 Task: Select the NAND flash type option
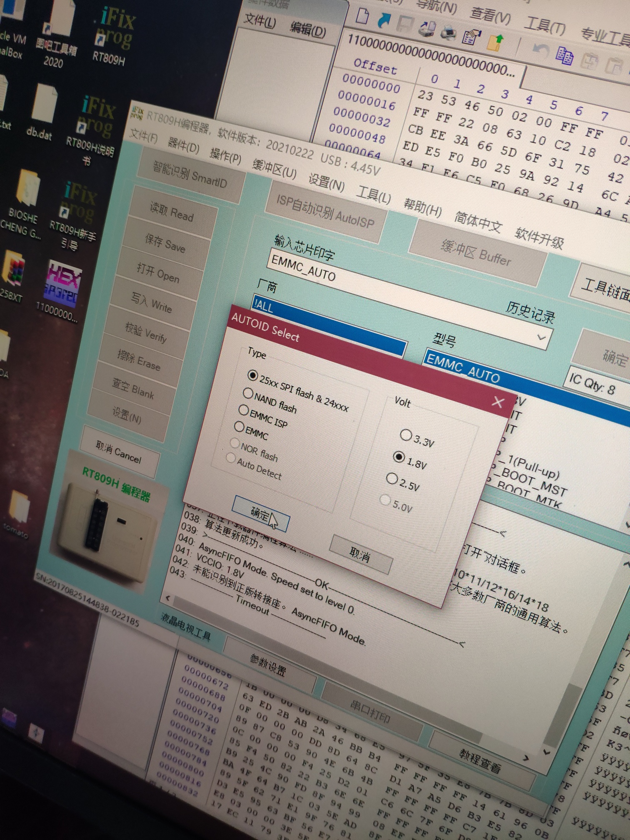coord(248,393)
